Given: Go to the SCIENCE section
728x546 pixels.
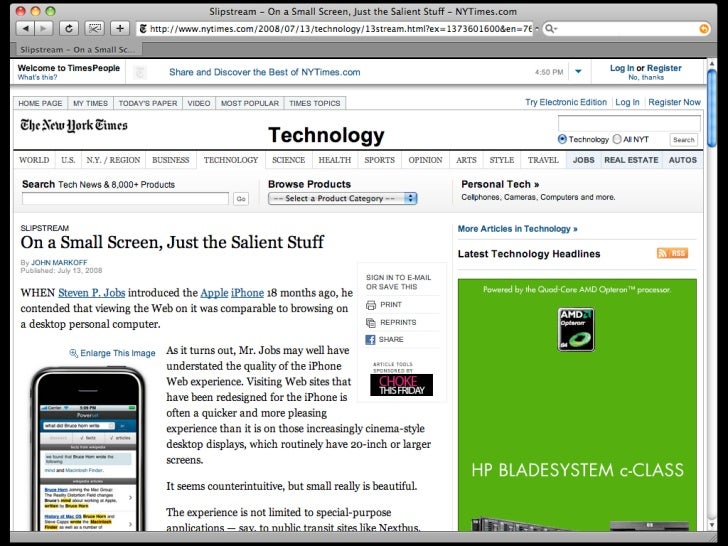Looking at the screenshot, I should coord(288,160).
